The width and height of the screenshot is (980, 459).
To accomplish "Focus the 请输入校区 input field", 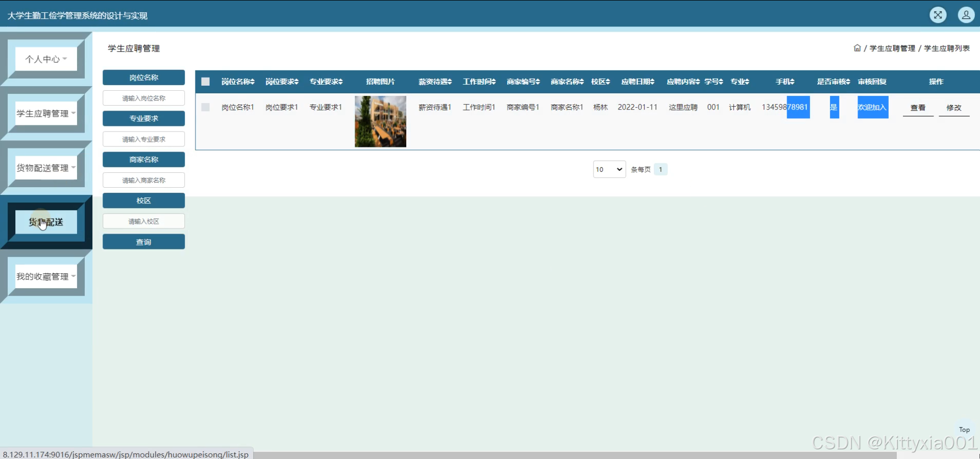I will (143, 221).
